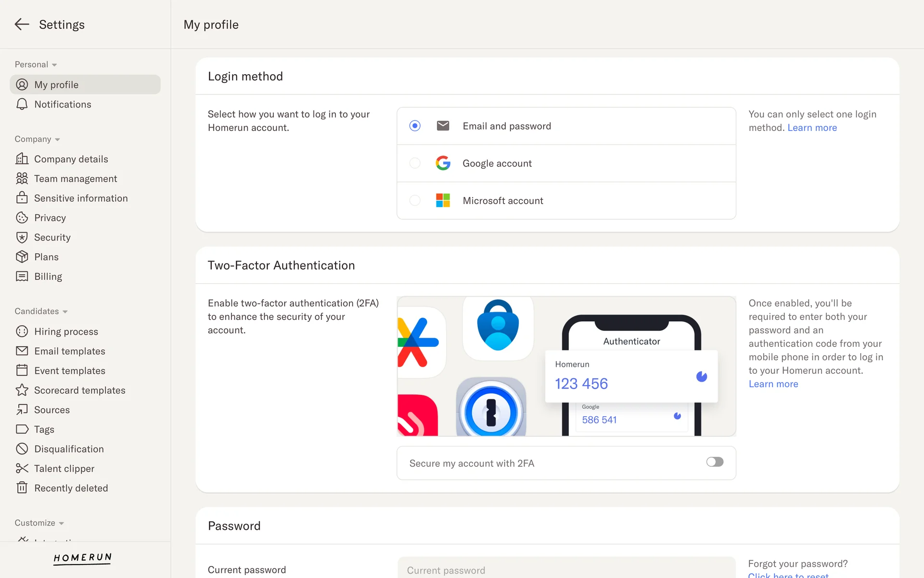The width and height of the screenshot is (924, 578).
Task: Click the back arrow next to Settings
Action: click(x=22, y=24)
